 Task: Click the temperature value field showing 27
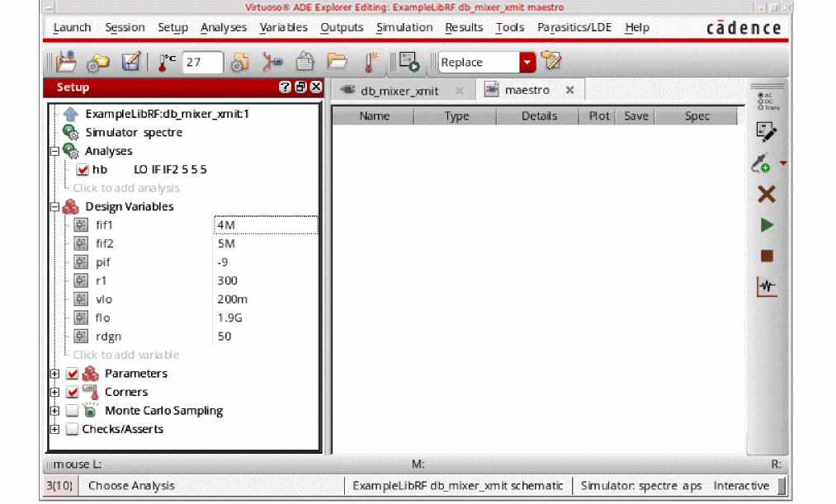(x=202, y=63)
